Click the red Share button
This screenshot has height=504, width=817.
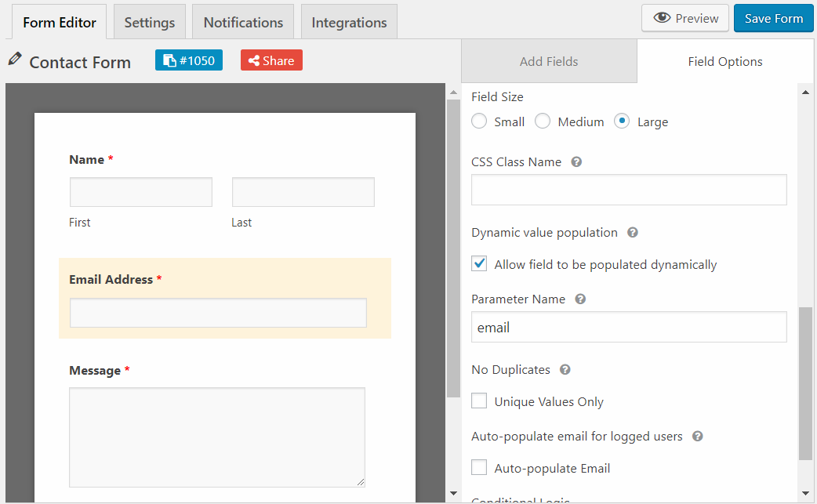click(x=271, y=60)
